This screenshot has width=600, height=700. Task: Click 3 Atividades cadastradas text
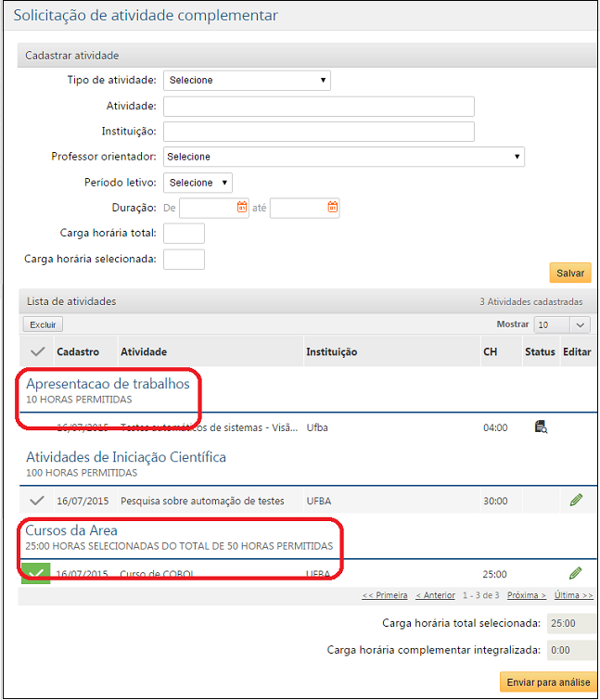tap(530, 301)
